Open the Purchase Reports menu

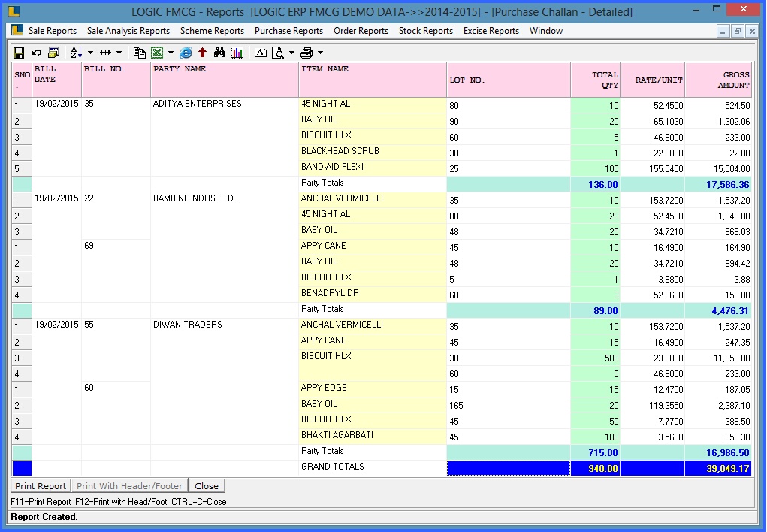[x=288, y=30]
